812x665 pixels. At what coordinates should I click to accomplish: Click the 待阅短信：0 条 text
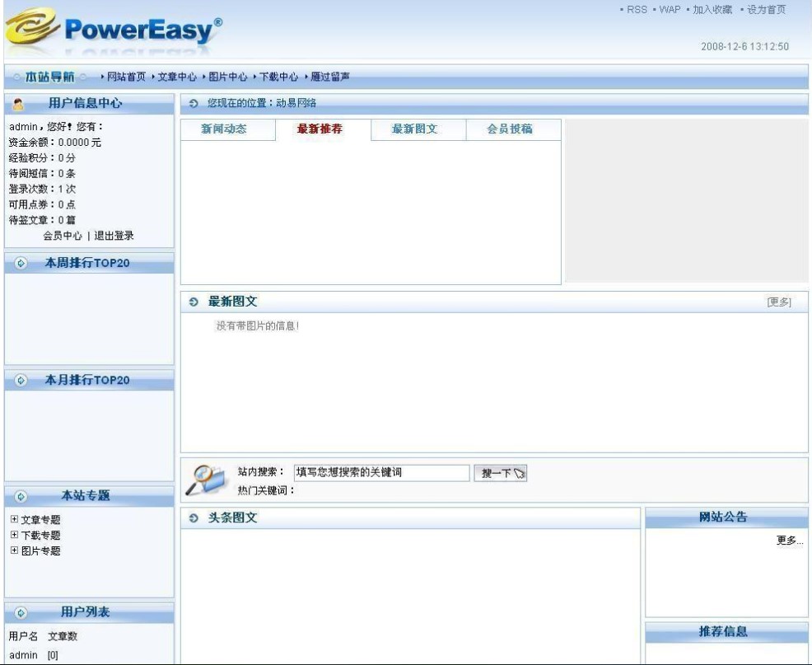click(x=42, y=174)
